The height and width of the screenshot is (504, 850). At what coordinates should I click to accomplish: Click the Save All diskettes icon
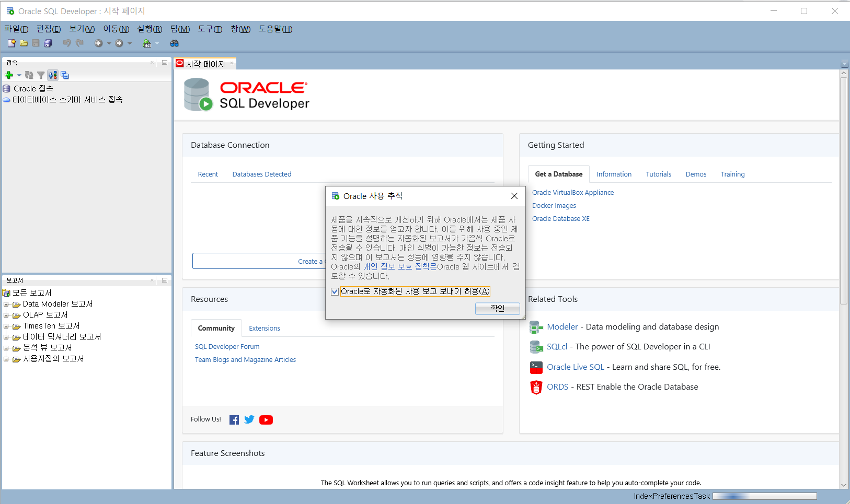coord(48,43)
